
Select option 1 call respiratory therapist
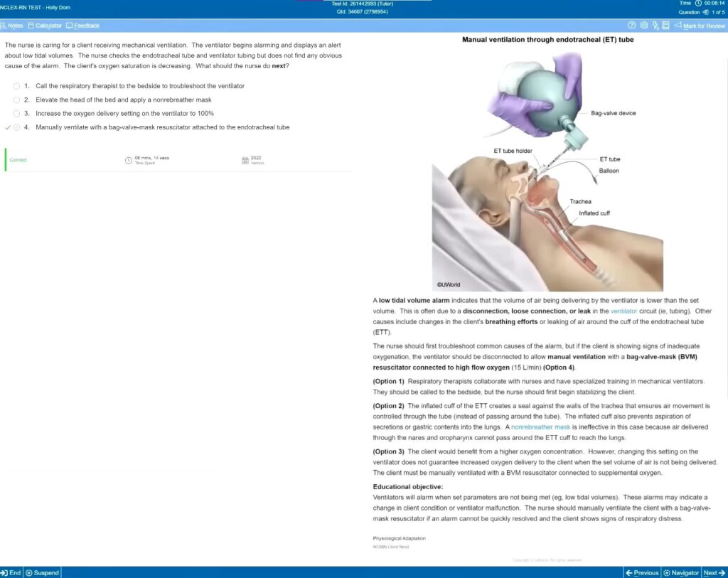coord(16,86)
